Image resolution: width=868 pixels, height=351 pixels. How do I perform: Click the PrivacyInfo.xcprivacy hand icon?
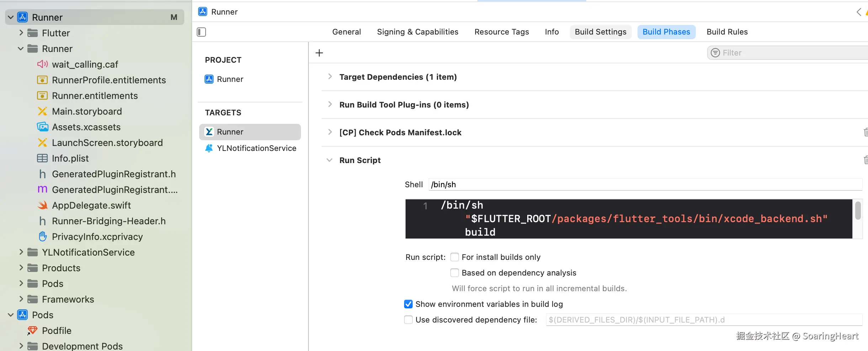click(42, 236)
